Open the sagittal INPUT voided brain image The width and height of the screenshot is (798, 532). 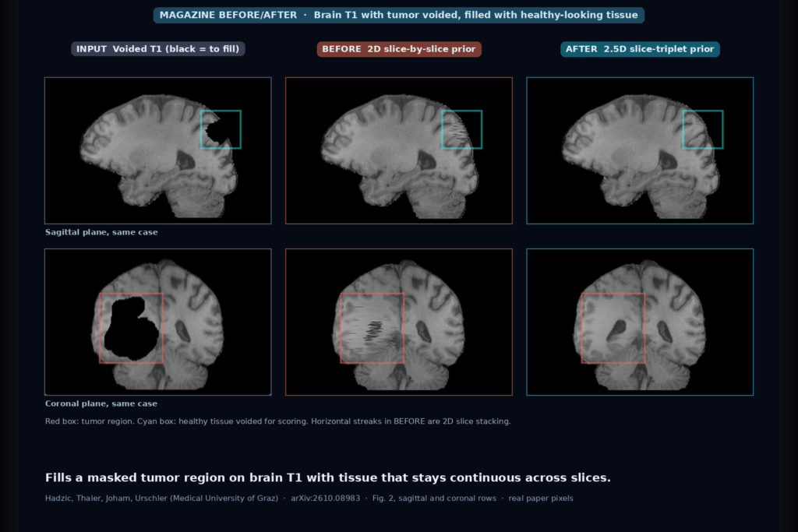(x=157, y=150)
